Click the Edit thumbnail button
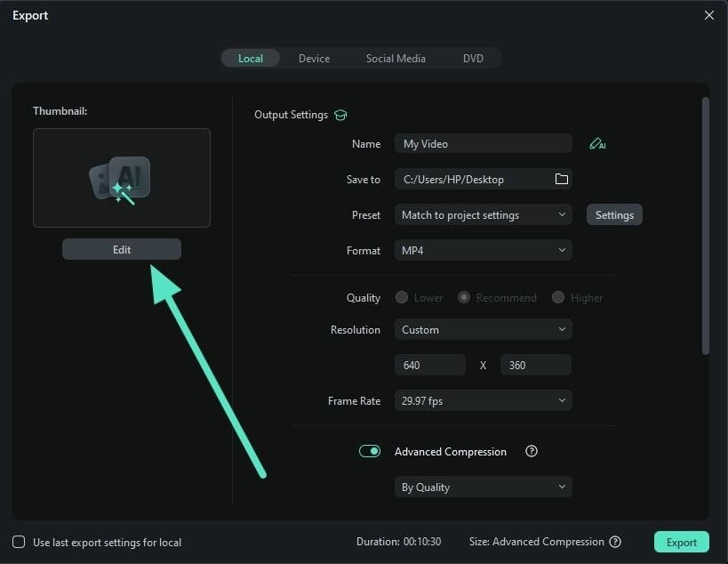The width and height of the screenshot is (728, 564). click(122, 249)
